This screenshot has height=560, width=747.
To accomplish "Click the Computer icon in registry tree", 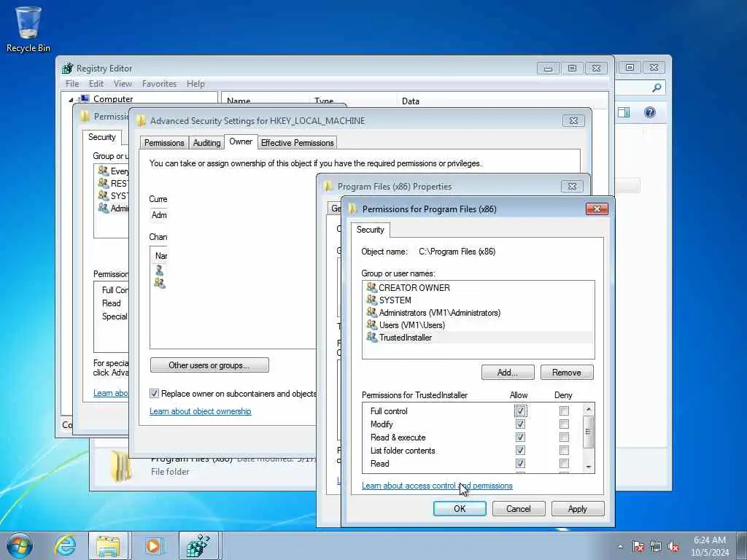I will [x=85, y=98].
